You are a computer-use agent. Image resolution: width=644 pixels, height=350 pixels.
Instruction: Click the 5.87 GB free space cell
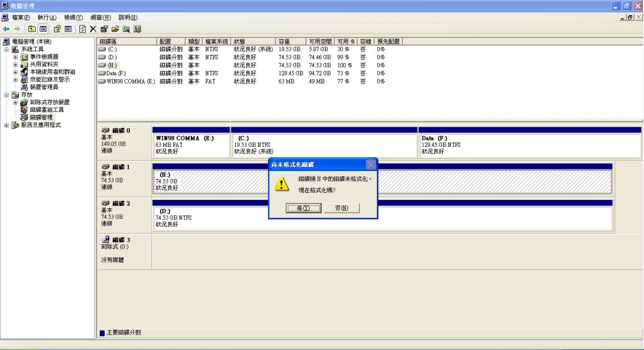[319, 50]
